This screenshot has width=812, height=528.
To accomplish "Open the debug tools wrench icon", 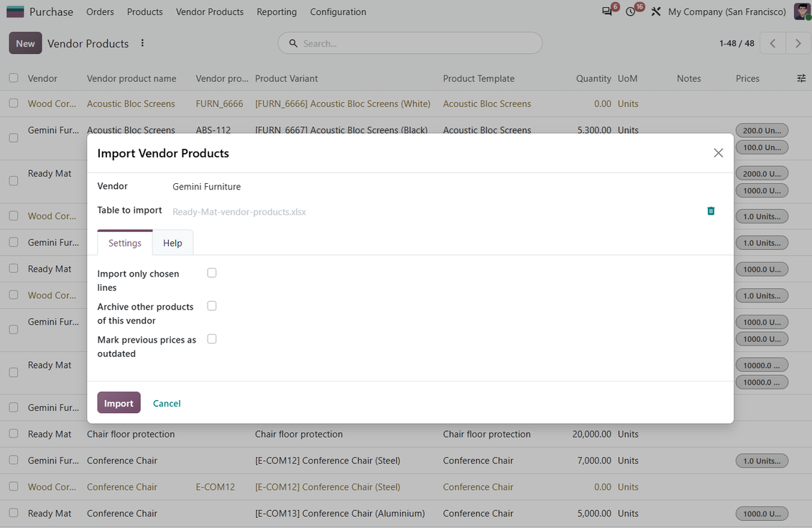I will click(655, 11).
